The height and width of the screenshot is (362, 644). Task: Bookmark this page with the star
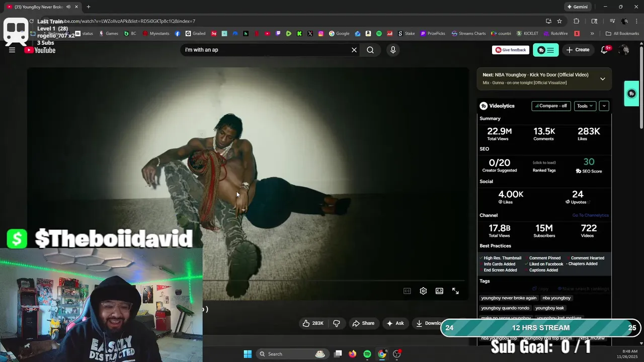[559, 21]
